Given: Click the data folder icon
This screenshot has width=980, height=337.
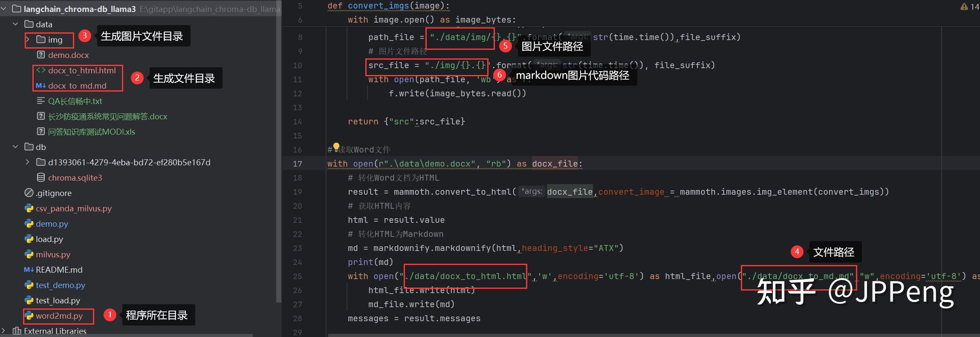Looking at the screenshot, I should click(x=29, y=24).
